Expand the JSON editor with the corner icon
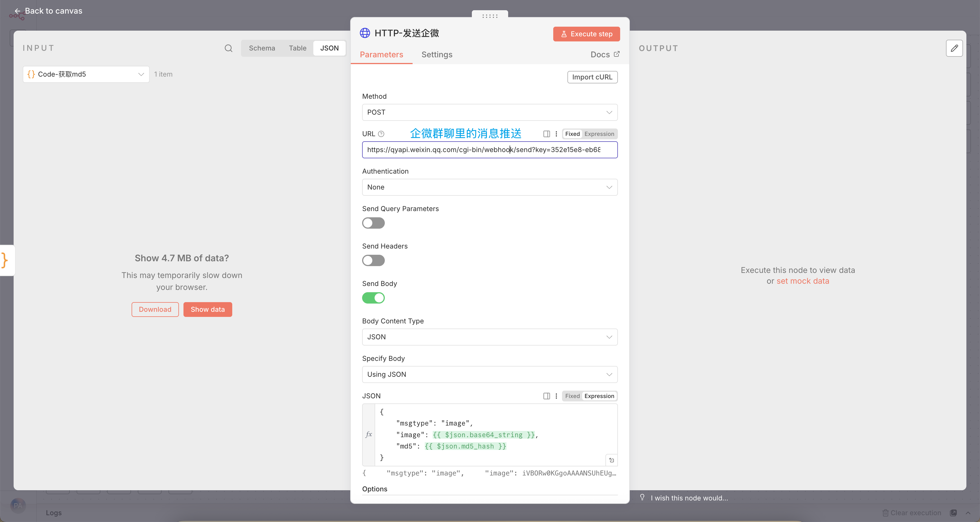This screenshot has width=980, height=522. click(611, 460)
